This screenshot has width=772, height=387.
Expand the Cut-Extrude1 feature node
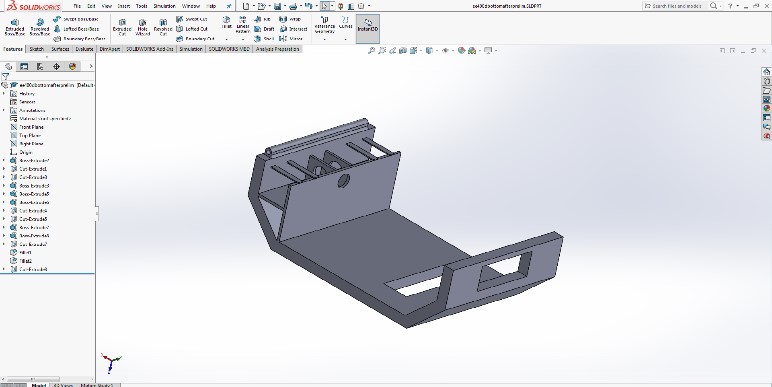click(4, 169)
